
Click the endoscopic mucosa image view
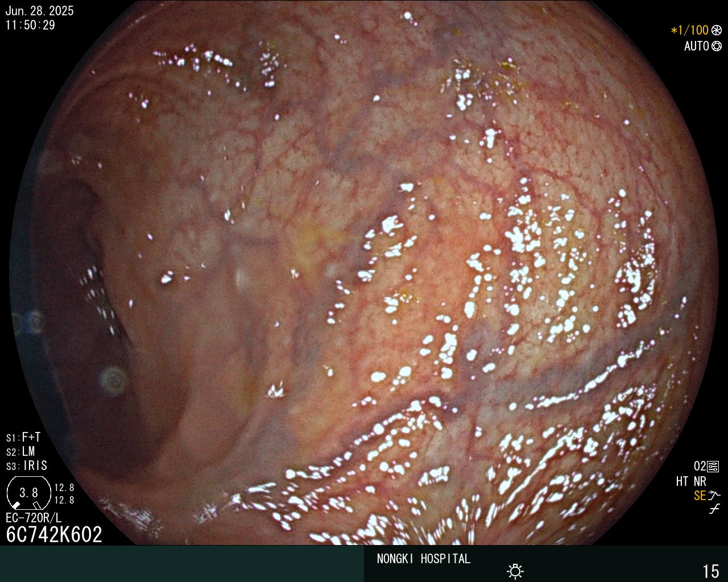tap(364, 273)
